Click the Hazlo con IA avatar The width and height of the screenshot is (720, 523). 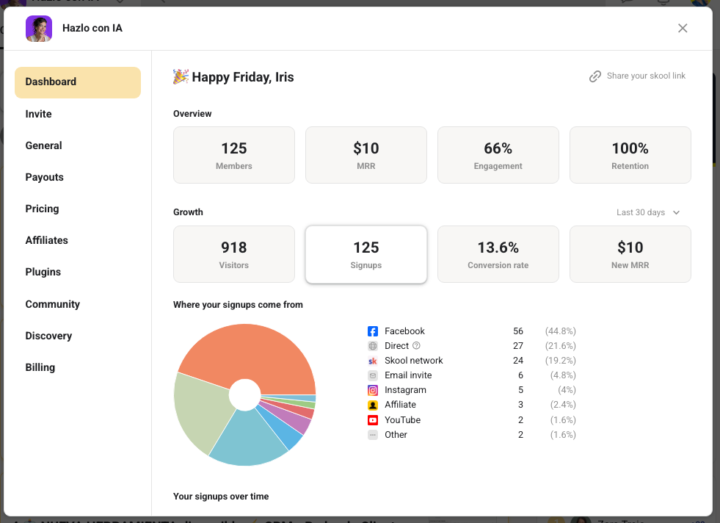click(39, 28)
